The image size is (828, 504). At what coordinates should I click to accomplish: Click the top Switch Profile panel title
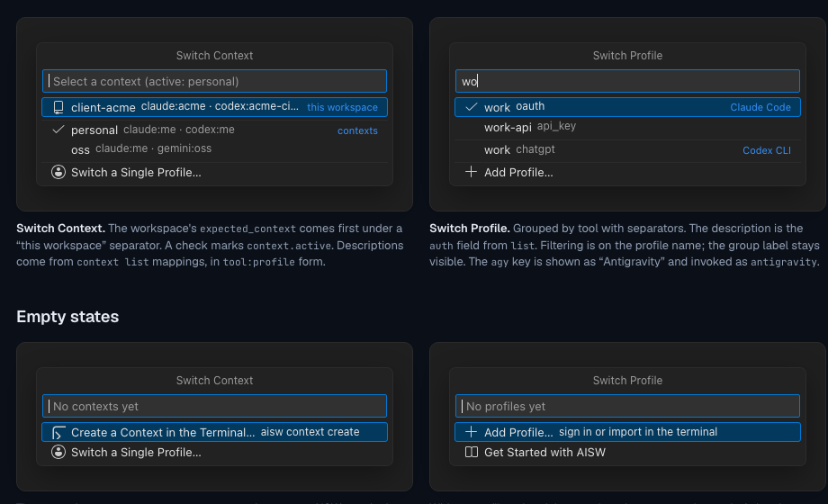coord(627,56)
